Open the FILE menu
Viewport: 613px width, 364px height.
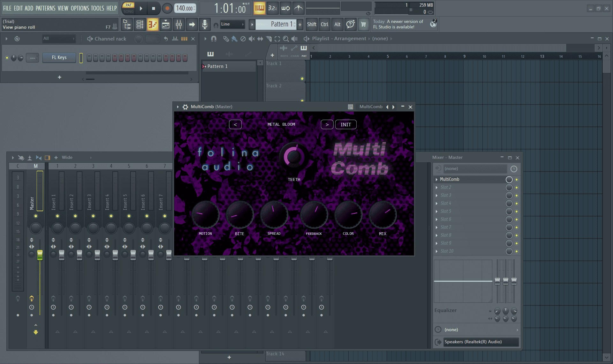point(7,8)
